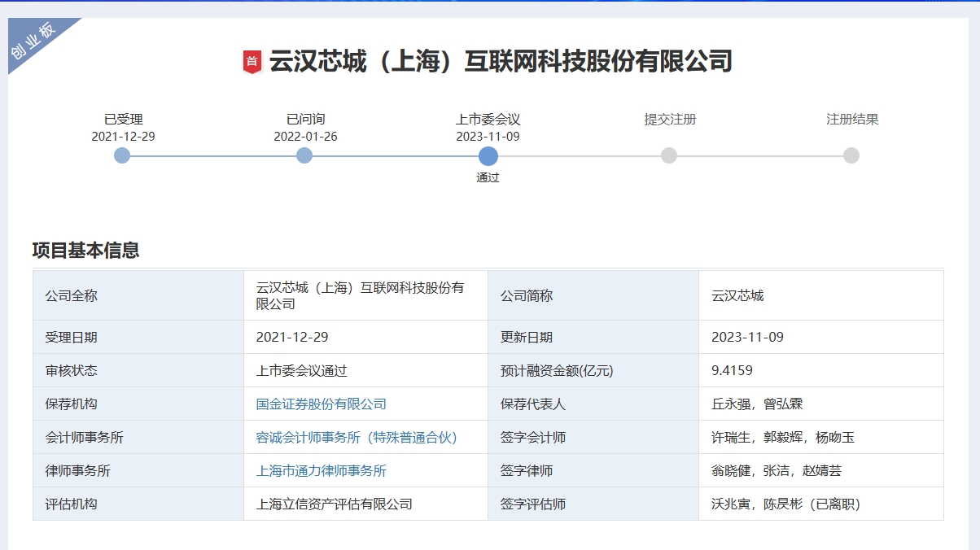
Task: Click the 上海立信资产评估有限公司 cell
Action: (334, 504)
